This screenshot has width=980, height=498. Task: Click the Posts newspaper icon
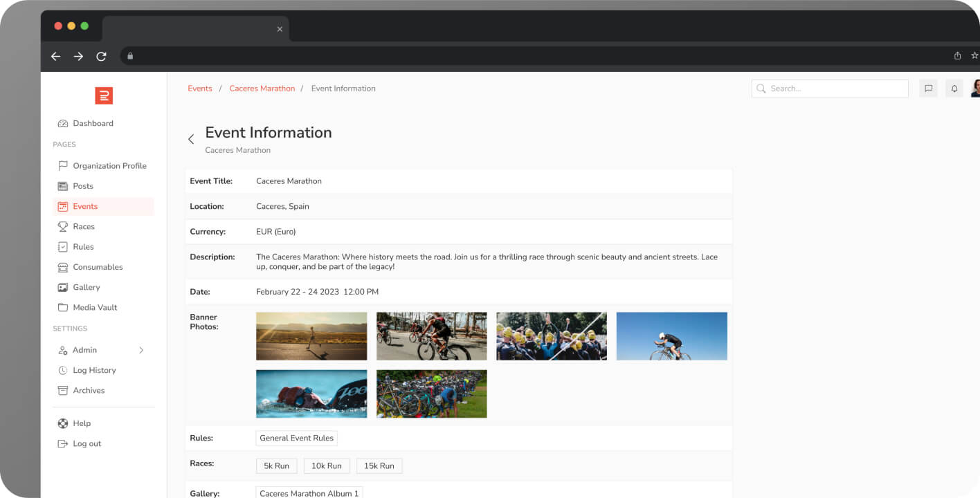pyautogui.click(x=63, y=186)
